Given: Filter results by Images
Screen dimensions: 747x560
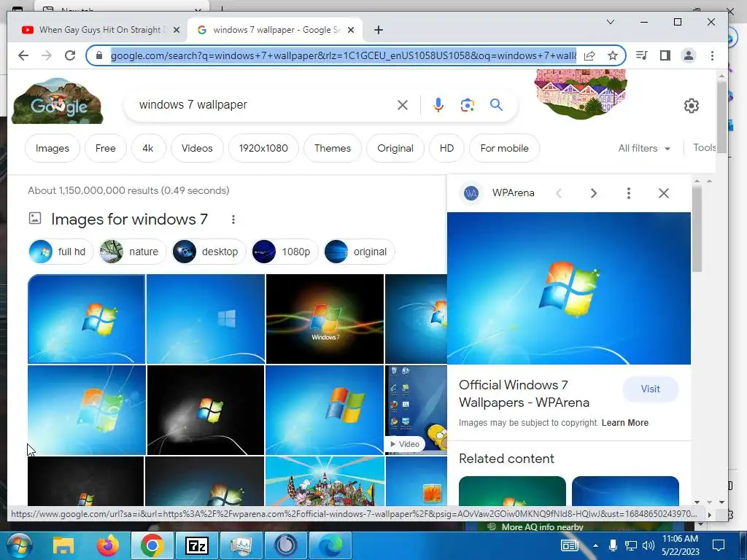Looking at the screenshot, I should point(53,148).
